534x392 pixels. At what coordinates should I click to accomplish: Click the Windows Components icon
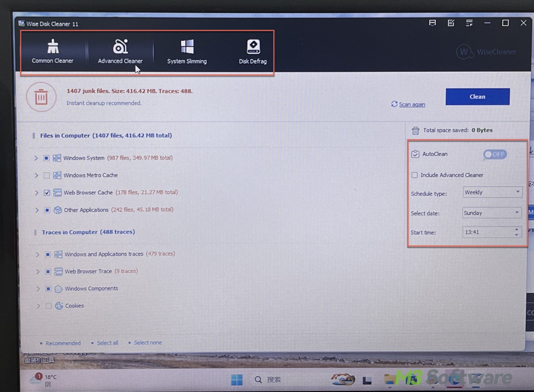pos(58,288)
